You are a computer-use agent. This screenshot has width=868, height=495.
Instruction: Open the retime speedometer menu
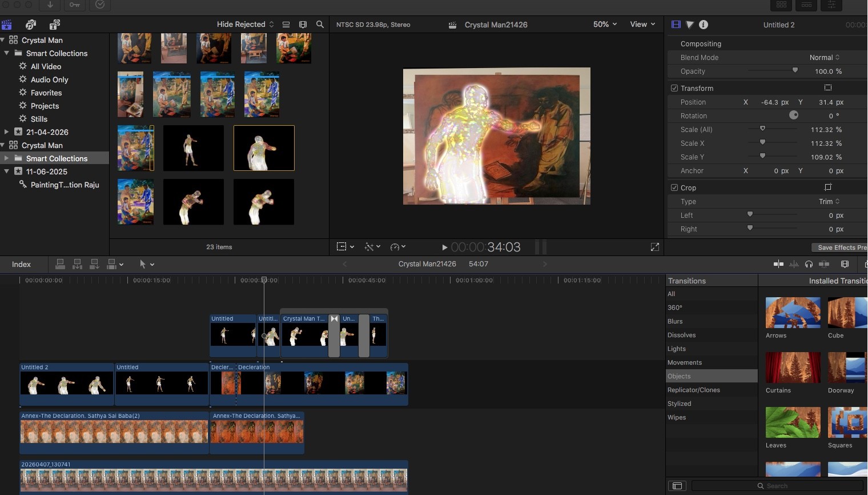(397, 247)
